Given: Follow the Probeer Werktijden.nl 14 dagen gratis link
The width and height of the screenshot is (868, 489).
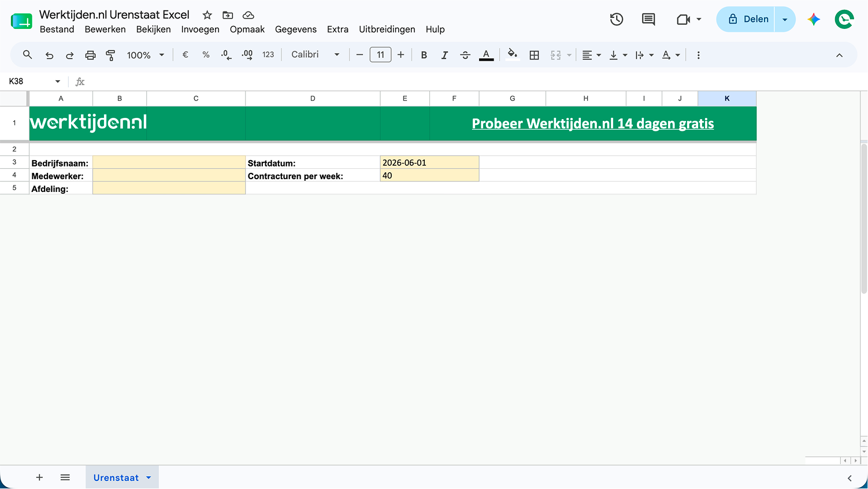Looking at the screenshot, I should pyautogui.click(x=593, y=124).
